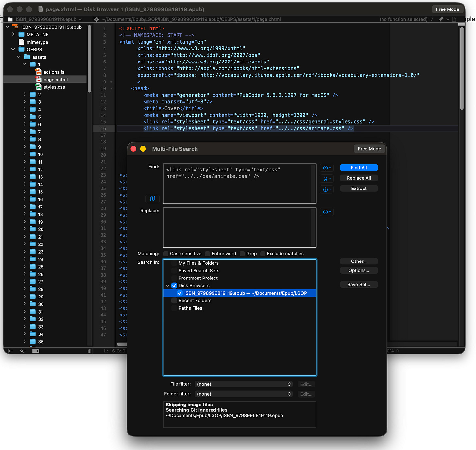Open gear action menu in sidebar footer

point(10,351)
